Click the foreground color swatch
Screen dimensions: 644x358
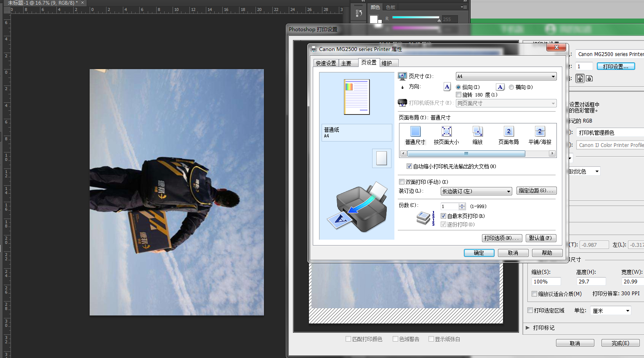[x=373, y=19]
